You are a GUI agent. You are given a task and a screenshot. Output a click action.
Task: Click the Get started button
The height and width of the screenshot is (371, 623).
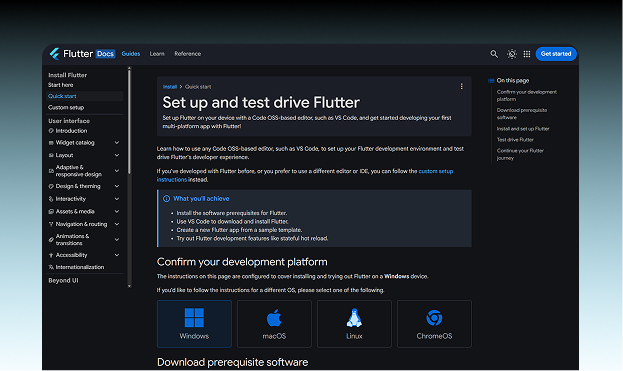pyautogui.click(x=556, y=54)
